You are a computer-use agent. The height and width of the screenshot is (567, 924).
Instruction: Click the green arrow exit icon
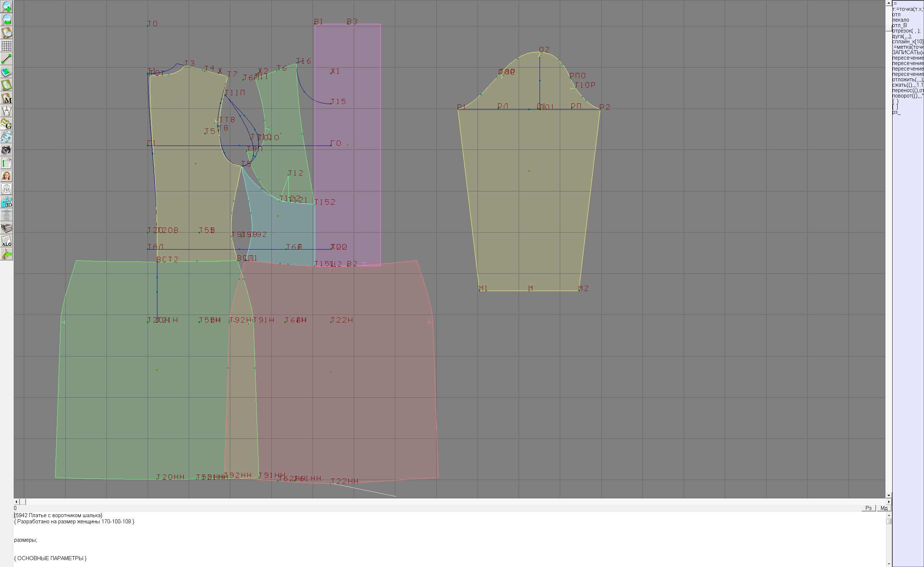click(7, 254)
